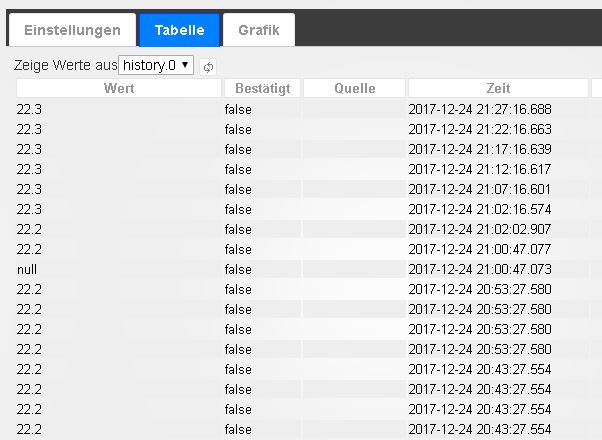Click the Quelle column header
This screenshot has width=602, height=440.
[353, 89]
